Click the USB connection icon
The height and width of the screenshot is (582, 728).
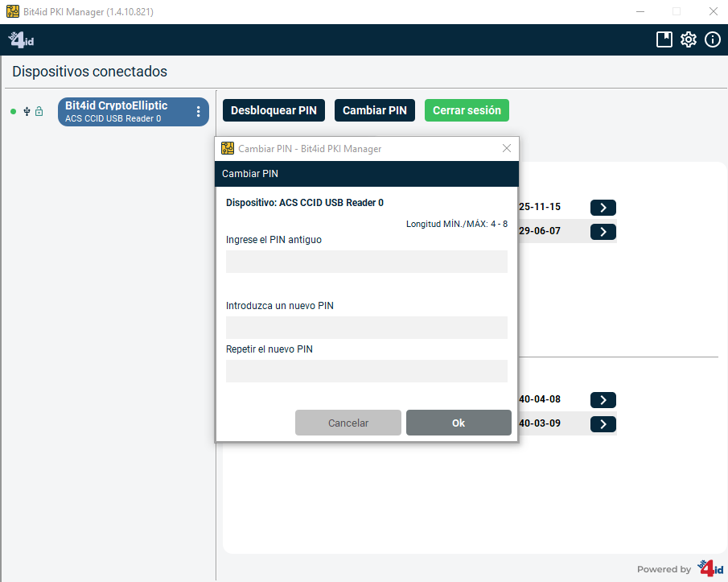click(x=27, y=111)
